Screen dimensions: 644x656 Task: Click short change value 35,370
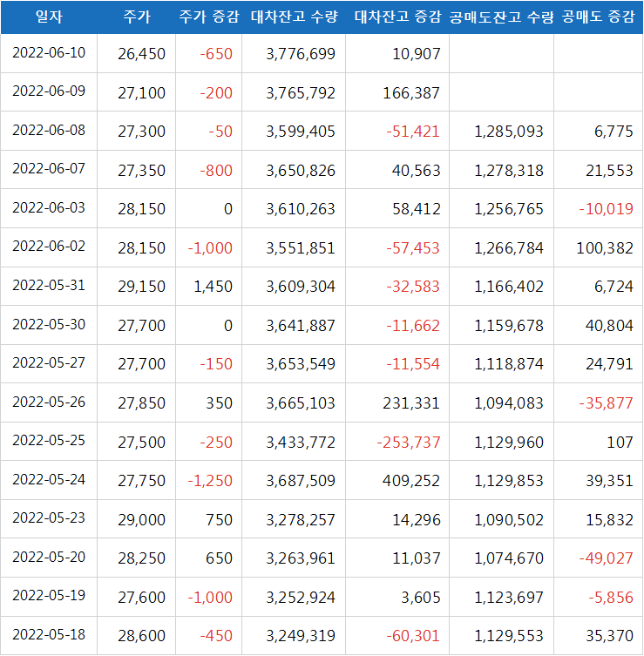[610, 636]
